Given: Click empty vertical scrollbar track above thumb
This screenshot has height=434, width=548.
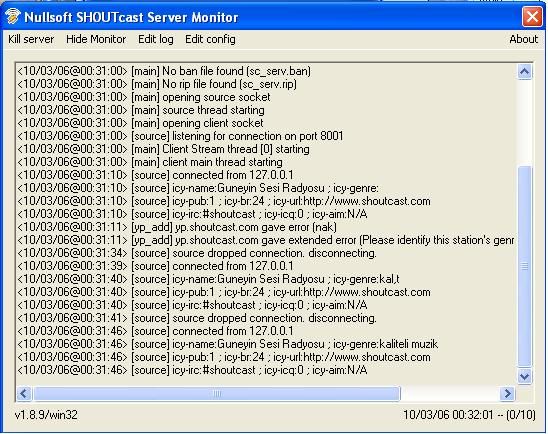Looking at the screenshot, I should (524, 122).
